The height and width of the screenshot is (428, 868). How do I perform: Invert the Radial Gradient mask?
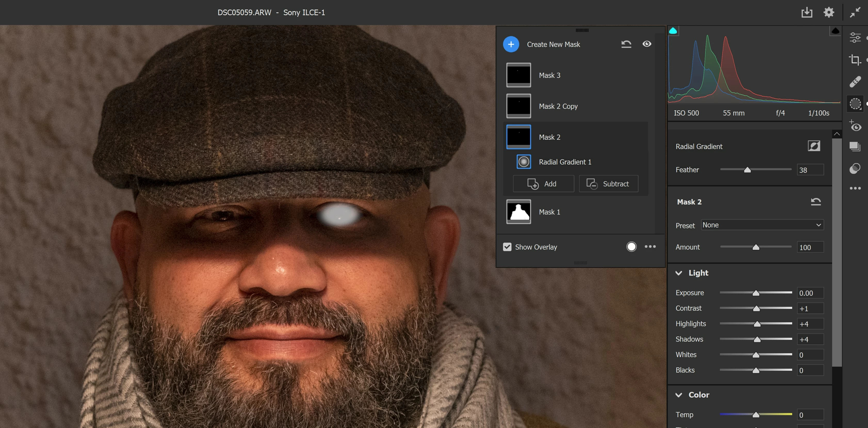coord(814,146)
